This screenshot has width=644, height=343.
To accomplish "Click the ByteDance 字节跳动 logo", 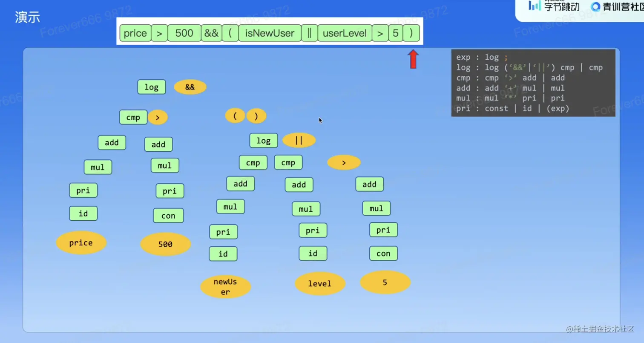I will pos(554,6).
